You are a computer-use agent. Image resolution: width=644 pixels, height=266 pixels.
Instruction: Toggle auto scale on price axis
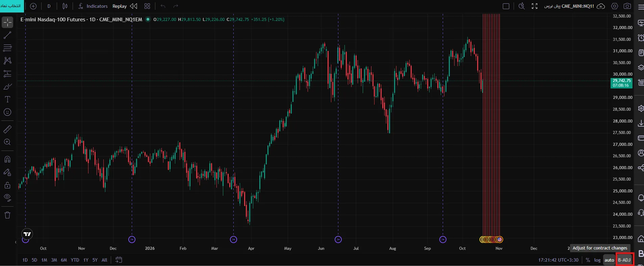point(609,260)
